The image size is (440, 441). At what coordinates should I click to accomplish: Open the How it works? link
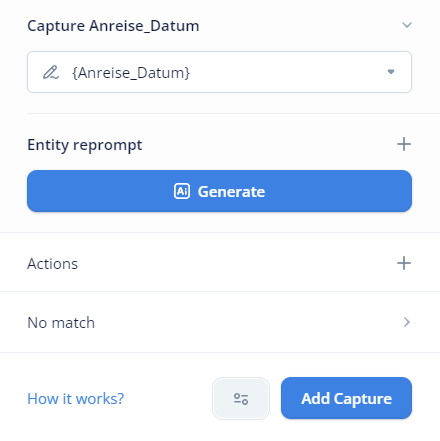pyautogui.click(x=76, y=399)
